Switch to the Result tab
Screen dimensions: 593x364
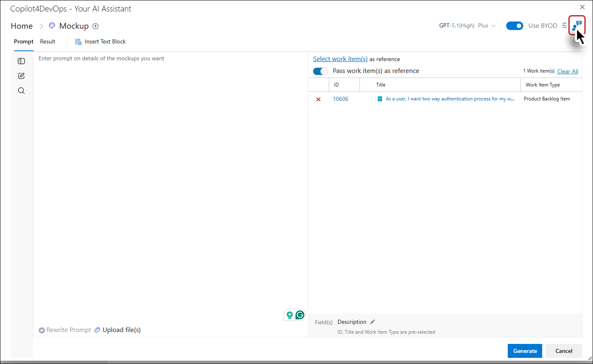coord(48,41)
